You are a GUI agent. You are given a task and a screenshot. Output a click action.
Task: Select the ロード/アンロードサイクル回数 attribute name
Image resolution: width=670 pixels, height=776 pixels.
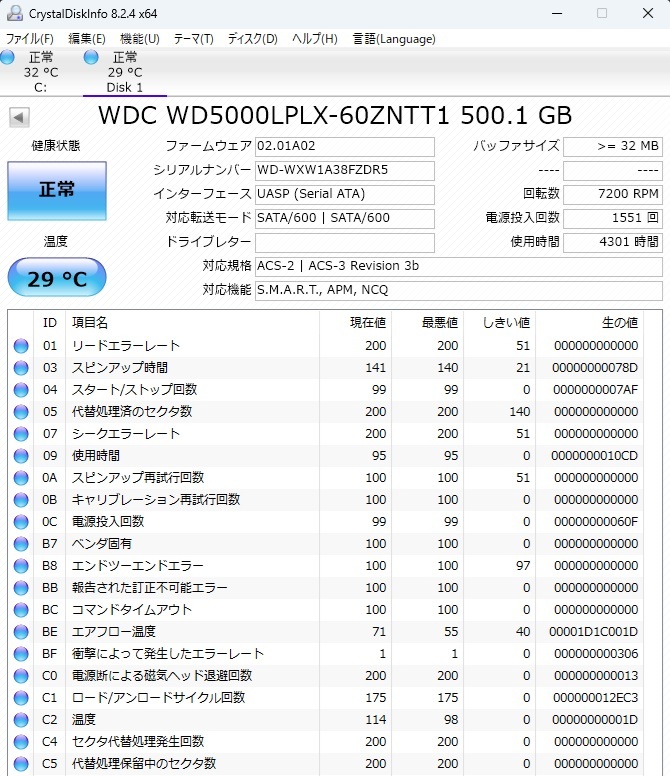tap(158, 698)
